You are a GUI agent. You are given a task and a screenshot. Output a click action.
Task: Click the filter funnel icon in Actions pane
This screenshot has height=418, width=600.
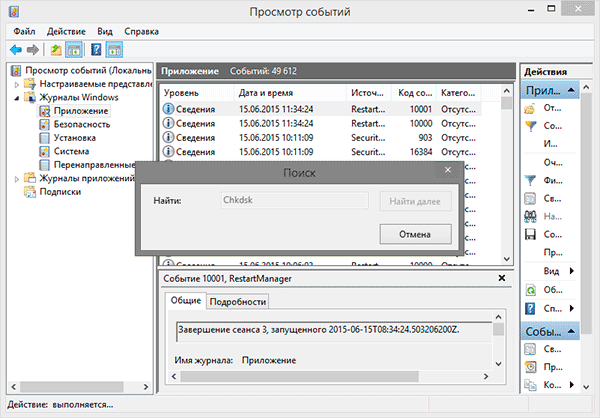(x=531, y=180)
